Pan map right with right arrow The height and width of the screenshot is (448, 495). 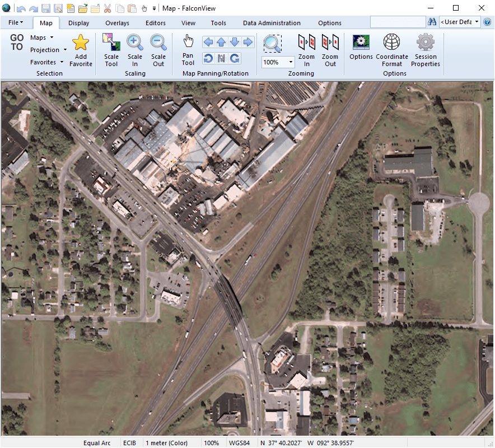click(248, 41)
